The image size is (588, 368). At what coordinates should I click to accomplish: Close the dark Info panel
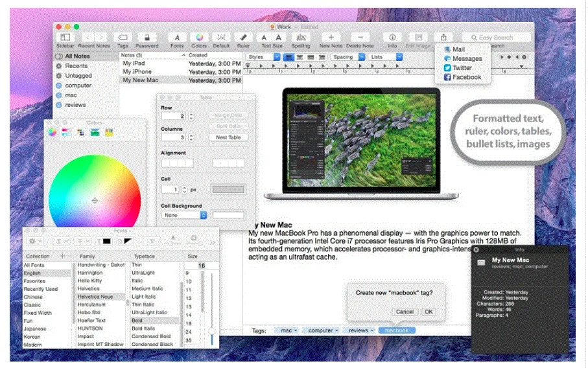pyautogui.click(x=476, y=249)
